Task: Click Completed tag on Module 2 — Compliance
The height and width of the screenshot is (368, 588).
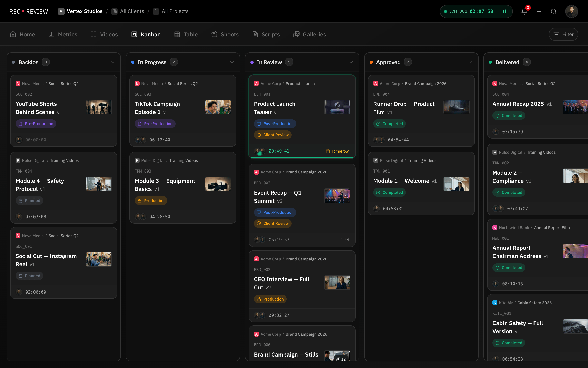Action: point(509,193)
